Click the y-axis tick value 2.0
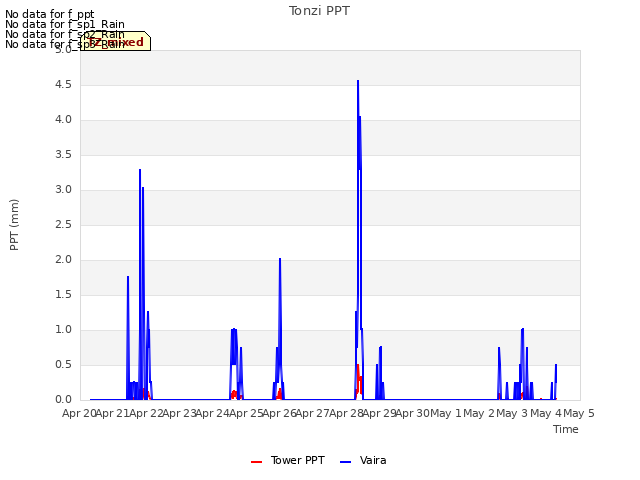 (63, 260)
